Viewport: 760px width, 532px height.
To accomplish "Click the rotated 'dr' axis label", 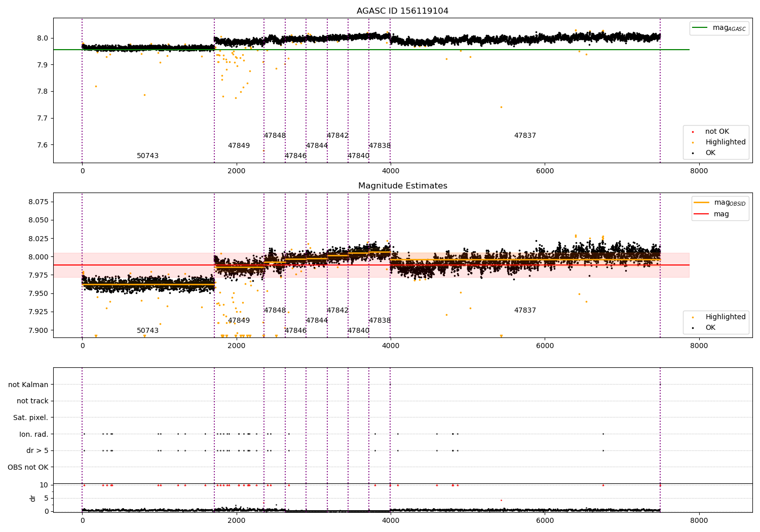I will pyautogui.click(x=33, y=498).
